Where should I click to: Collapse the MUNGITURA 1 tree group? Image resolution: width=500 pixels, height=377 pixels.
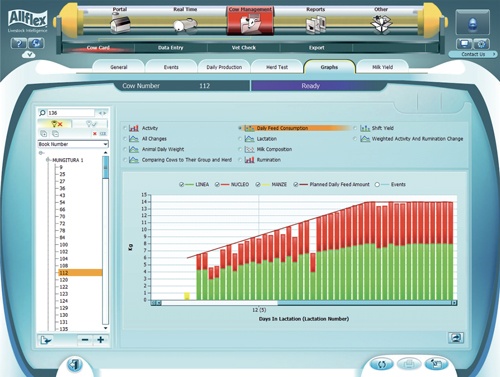pos(48,160)
